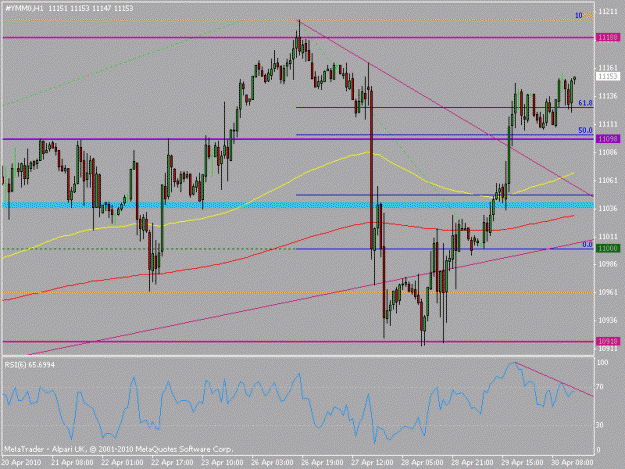Click the 11111 price axis value
Viewport: 625px width, 469px height.
coord(608,124)
